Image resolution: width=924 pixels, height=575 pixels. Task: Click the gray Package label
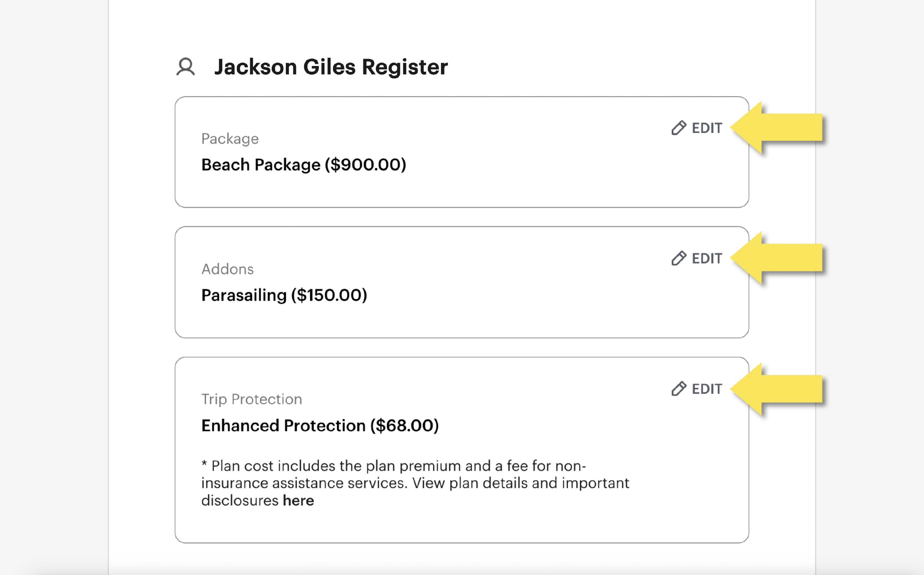tap(230, 139)
